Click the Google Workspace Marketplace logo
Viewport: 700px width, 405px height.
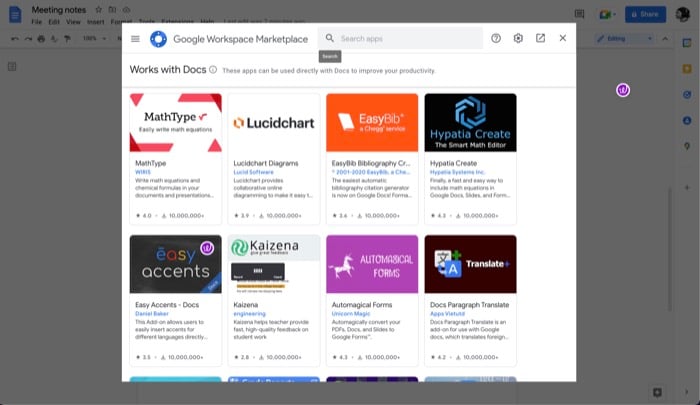click(158, 39)
